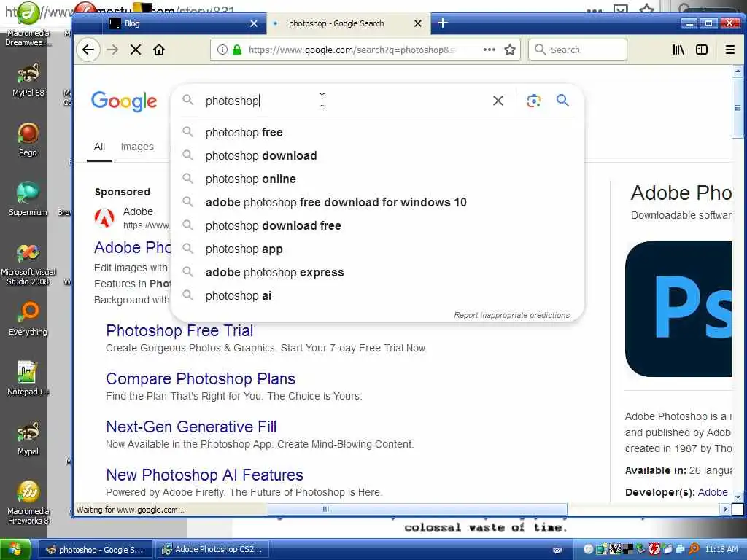Open the browser hamburger menu
This screenshot has height=560, width=747.
pos(729,50)
